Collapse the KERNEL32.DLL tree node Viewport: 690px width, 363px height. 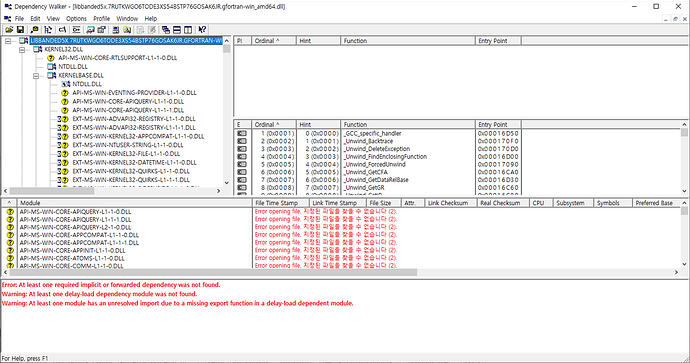22,50
